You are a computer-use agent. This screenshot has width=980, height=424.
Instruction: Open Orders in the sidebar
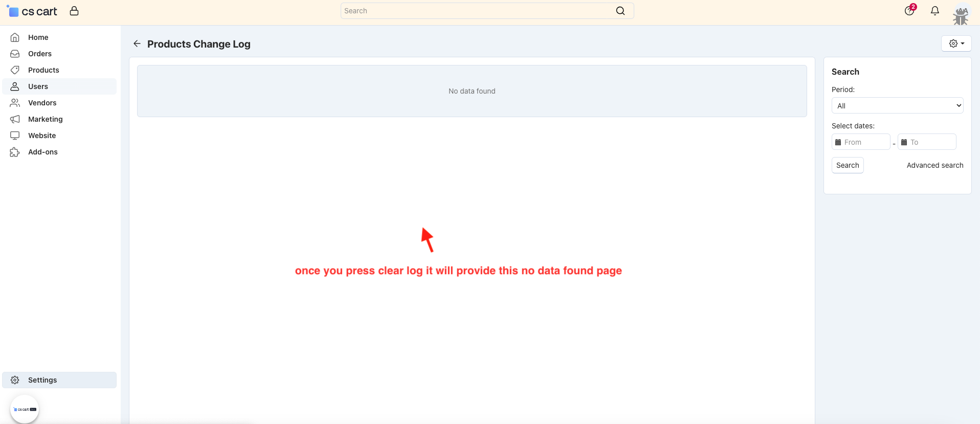[59, 54]
